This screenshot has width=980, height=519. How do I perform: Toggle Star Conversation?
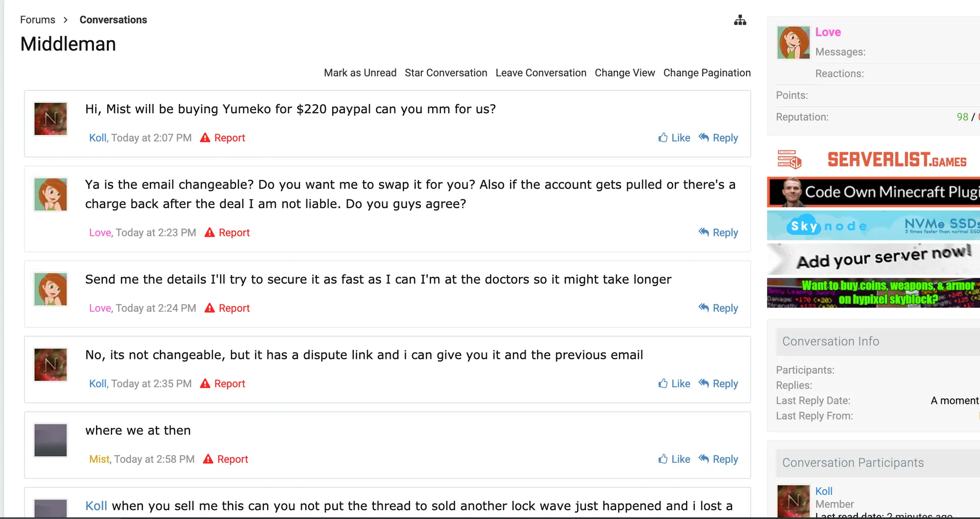point(446,73)
